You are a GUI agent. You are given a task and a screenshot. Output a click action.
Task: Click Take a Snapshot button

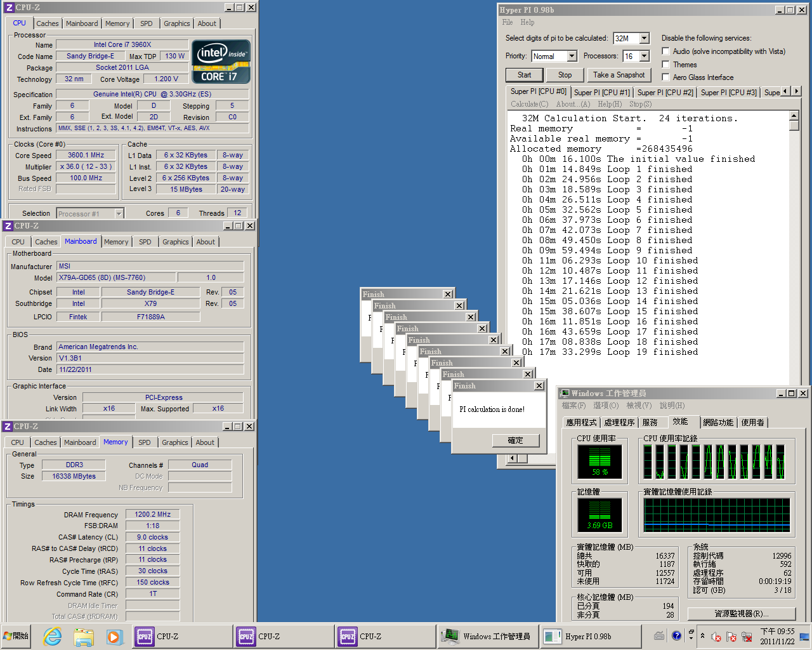(x=619, y=75)
